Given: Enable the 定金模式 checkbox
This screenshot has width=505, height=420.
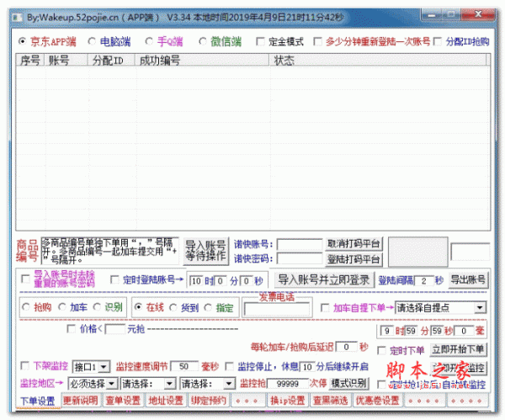Looking at the screenshot, I should [x=260, y=41].
